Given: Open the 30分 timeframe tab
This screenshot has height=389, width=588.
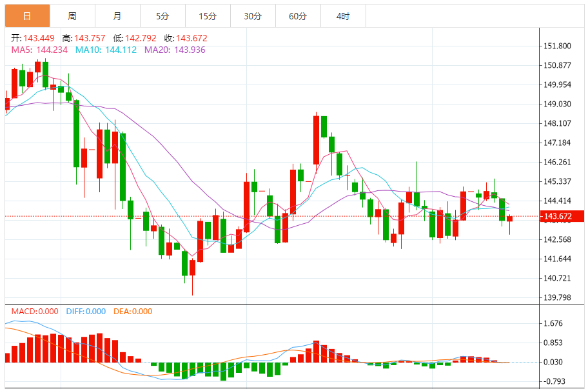Looking at the screenshot, I should click(252, 16).
